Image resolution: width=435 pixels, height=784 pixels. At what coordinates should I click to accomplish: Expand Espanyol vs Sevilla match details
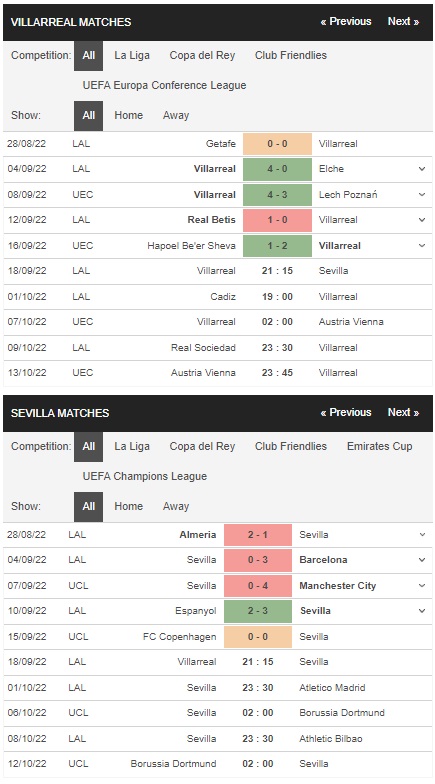click(422, 611)
